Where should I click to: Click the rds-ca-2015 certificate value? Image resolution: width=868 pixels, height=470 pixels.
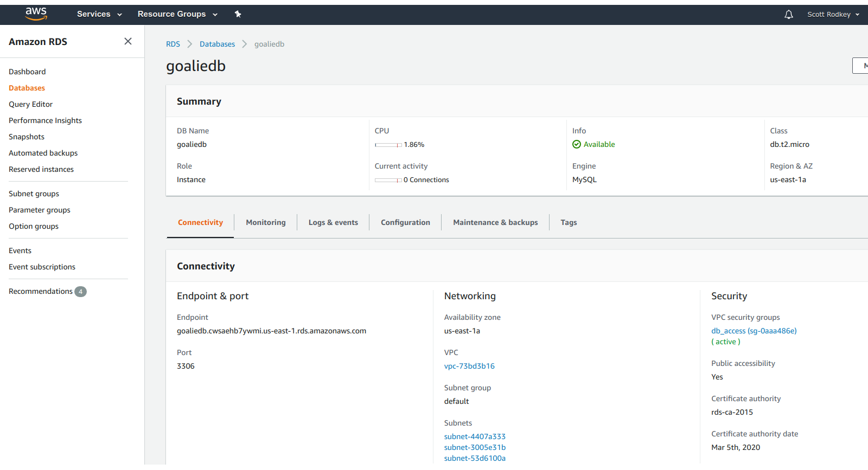tap(732, 412)
